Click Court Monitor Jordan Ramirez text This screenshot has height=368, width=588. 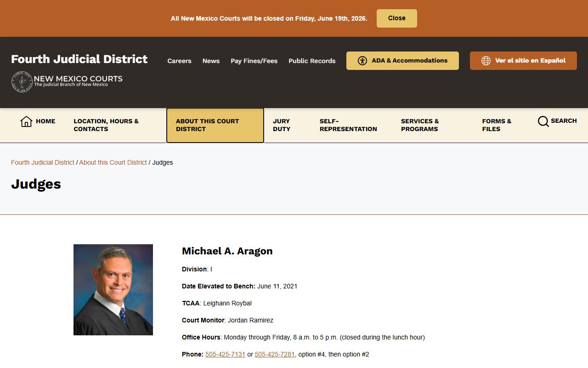pyautogui.click(x=227, y=320)
